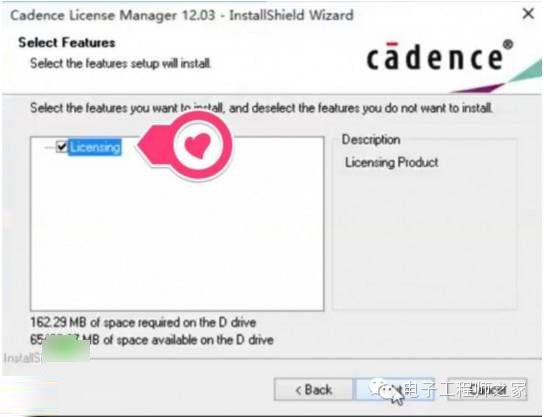Select the highlighted Licensing tree item
The width and height of the screenshot is (544, 417).
(x=95, y=147)
